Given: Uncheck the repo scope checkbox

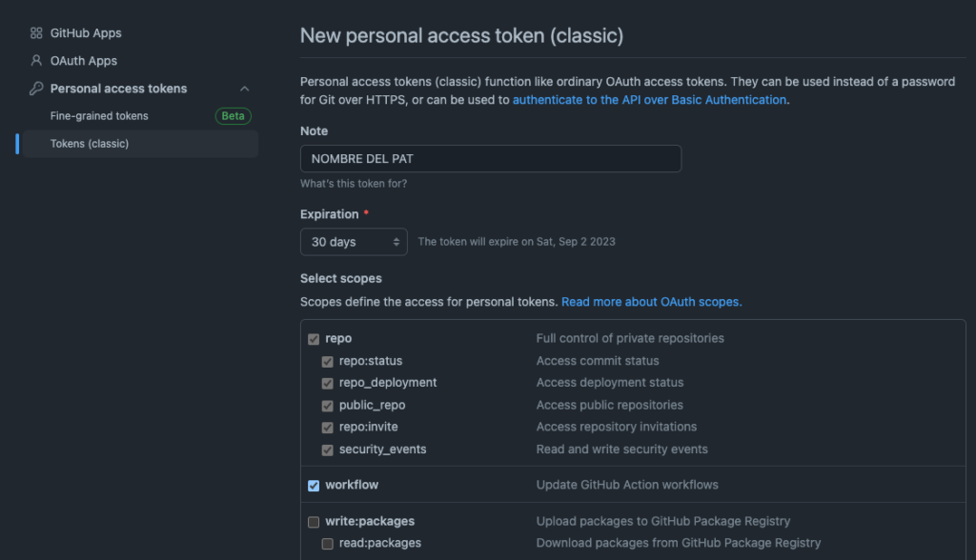Looking at the screenshot, I should pyautogui.click(x=314, y=339).
